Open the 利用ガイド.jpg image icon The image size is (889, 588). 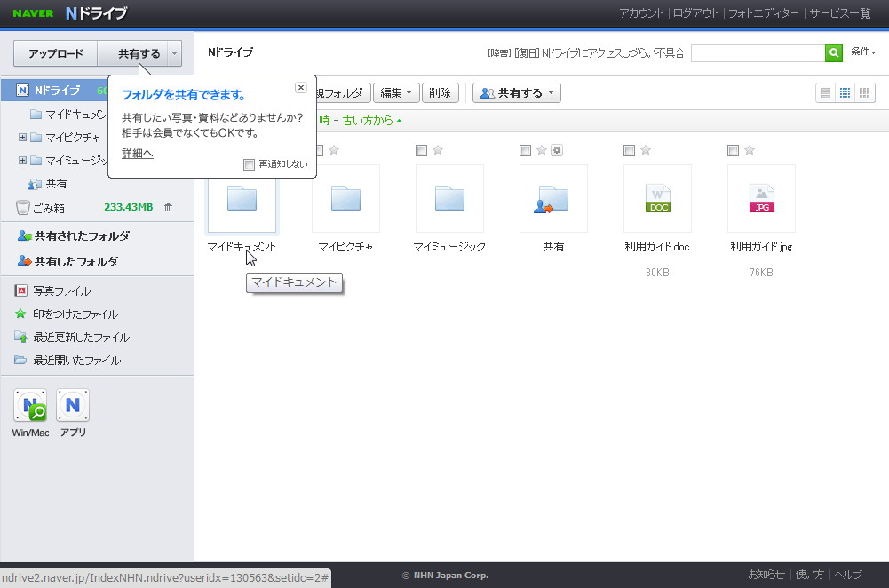[x=761, y=198]
